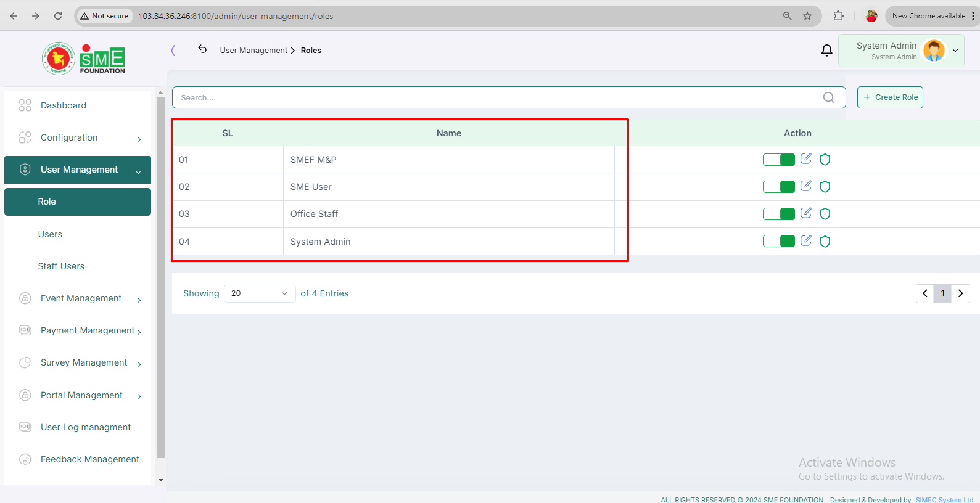Viewport: 980px width, 503px height.
Task: Click the Create Role button
Action: click(890, 97)
